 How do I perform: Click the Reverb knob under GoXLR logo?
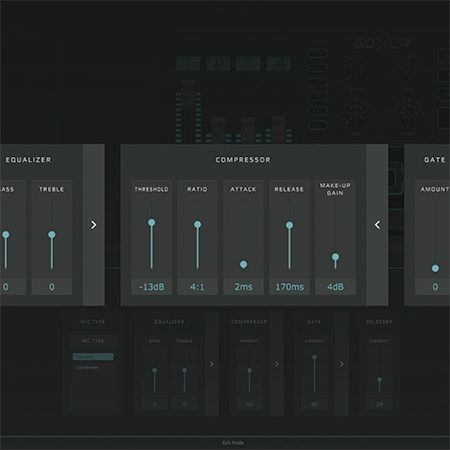pyautogui.click(x=356, y=70)
